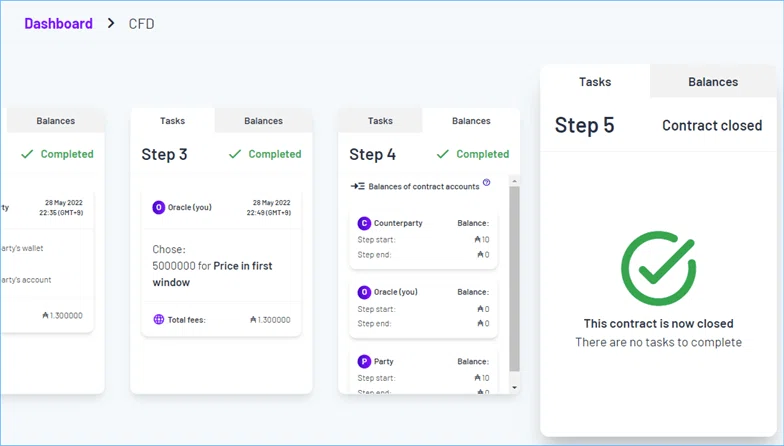
Task: Click the 28 May 2022 22:35 timestamp
Action: point(62,208)
